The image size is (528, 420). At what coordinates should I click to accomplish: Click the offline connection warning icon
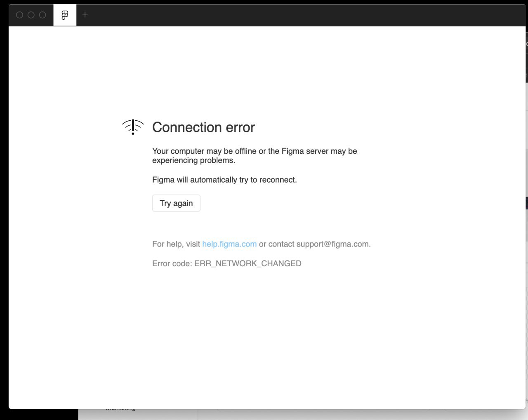click(x=133, y=127)
